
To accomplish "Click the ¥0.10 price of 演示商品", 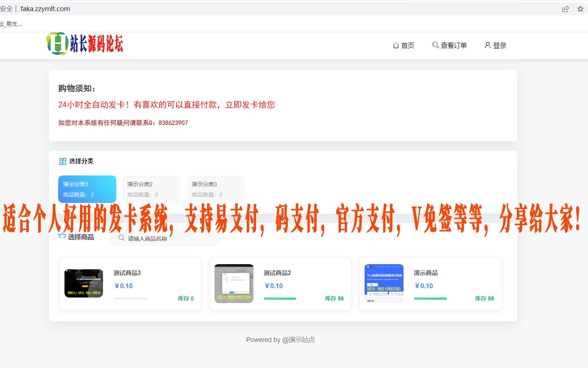I will pos(423,286).
